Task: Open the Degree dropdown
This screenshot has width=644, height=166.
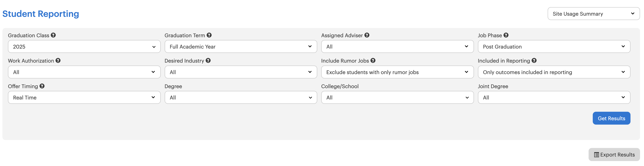Action: (x=241, y=97)
